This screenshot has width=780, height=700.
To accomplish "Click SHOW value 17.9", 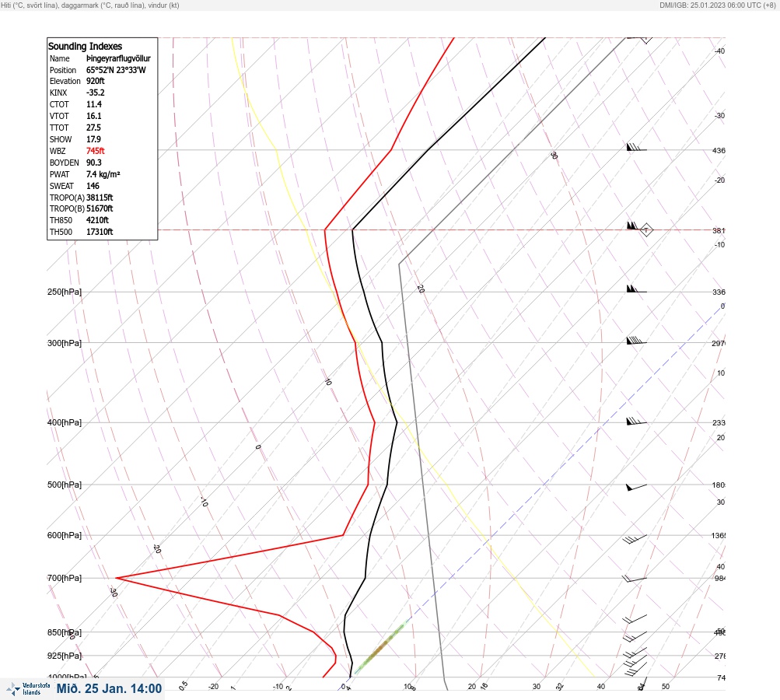I will [x=93, y=139].
